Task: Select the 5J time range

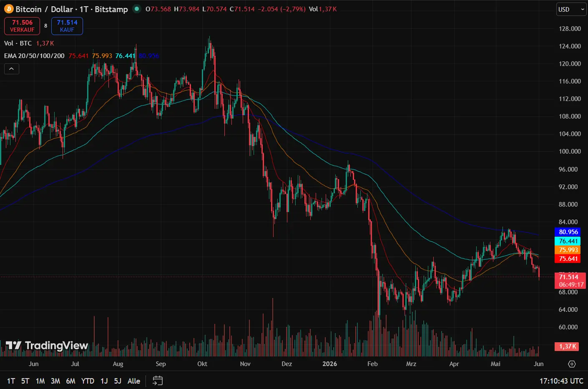Action: (x=118, y=381)
